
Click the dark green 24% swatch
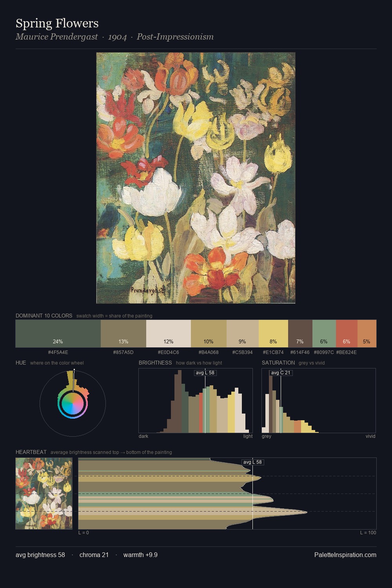point(58,334)
